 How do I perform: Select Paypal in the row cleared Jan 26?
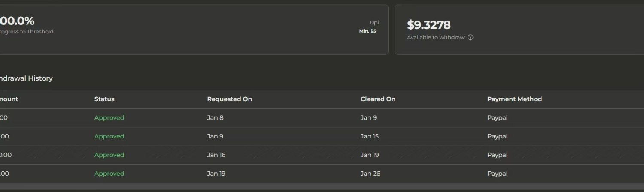tap(497, 174)
